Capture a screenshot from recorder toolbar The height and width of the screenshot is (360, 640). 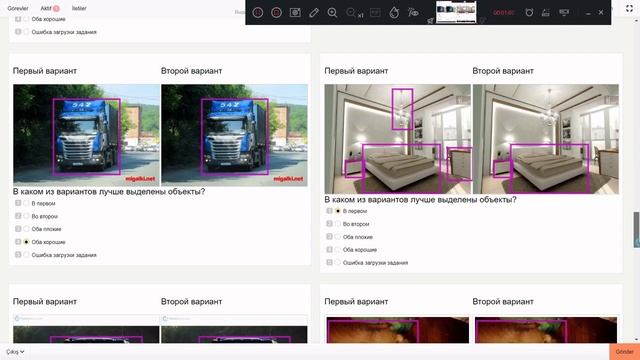coord(295,13)
